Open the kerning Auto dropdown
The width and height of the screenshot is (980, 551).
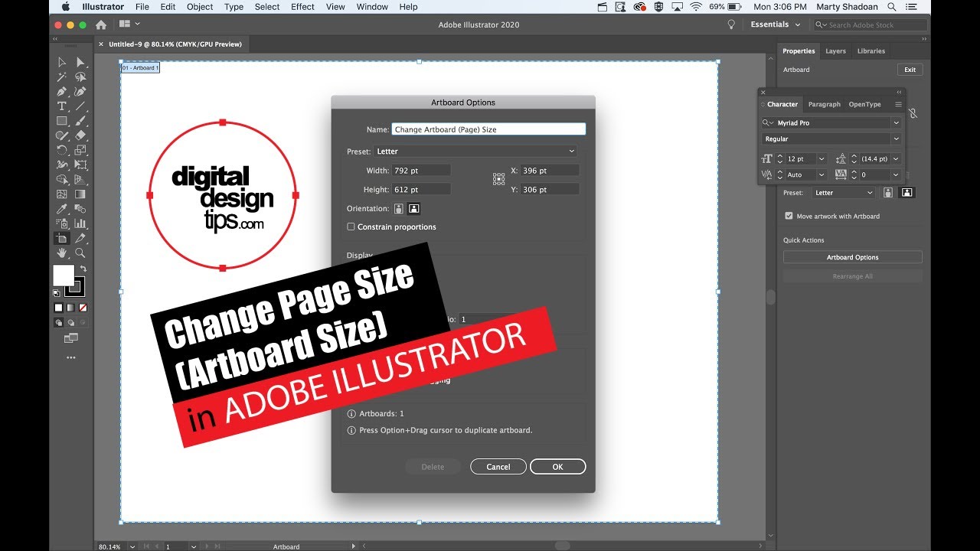point(822,174)
